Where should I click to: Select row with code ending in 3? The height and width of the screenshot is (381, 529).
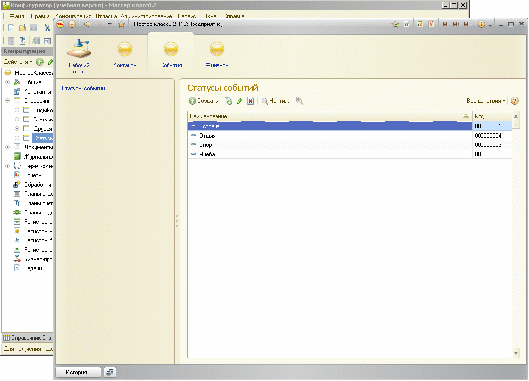[350, 145]
